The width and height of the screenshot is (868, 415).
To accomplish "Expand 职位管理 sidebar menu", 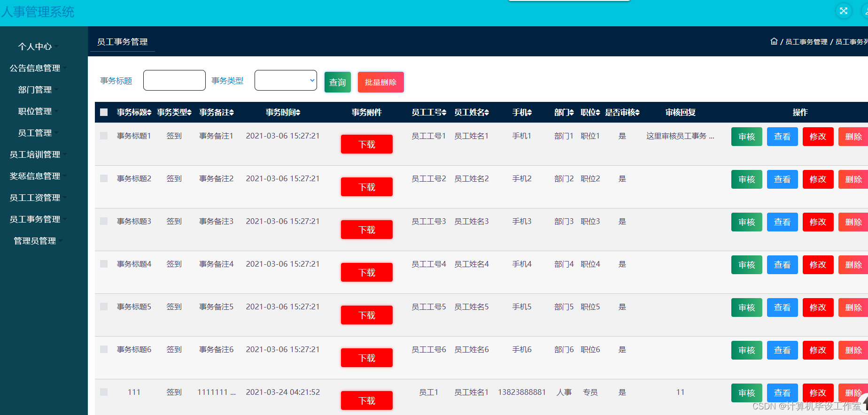I will coord(38,111).
